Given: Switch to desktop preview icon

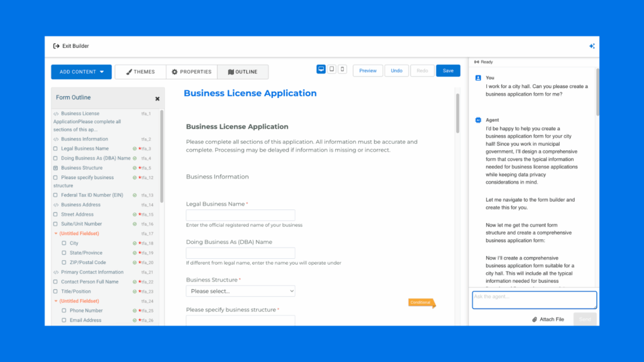Looking at the screenshot, I should click(321, 70).
